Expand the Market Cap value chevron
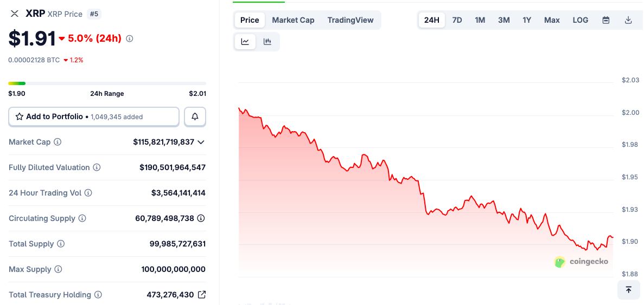 [201, 142]
